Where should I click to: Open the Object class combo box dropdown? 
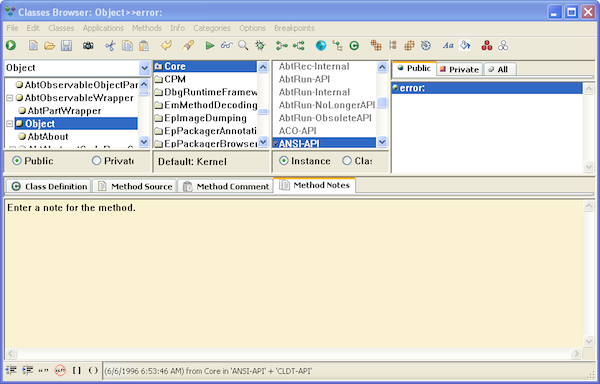pyautogui.click(x=144, y=68)
